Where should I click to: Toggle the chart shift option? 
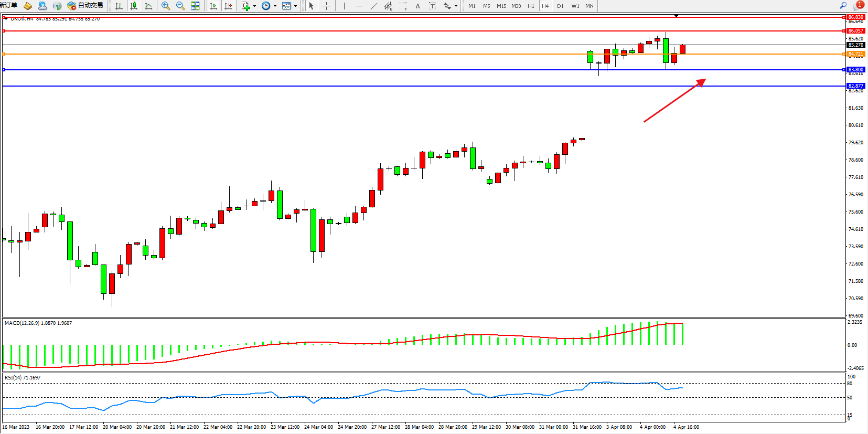[x=228, y=6]
